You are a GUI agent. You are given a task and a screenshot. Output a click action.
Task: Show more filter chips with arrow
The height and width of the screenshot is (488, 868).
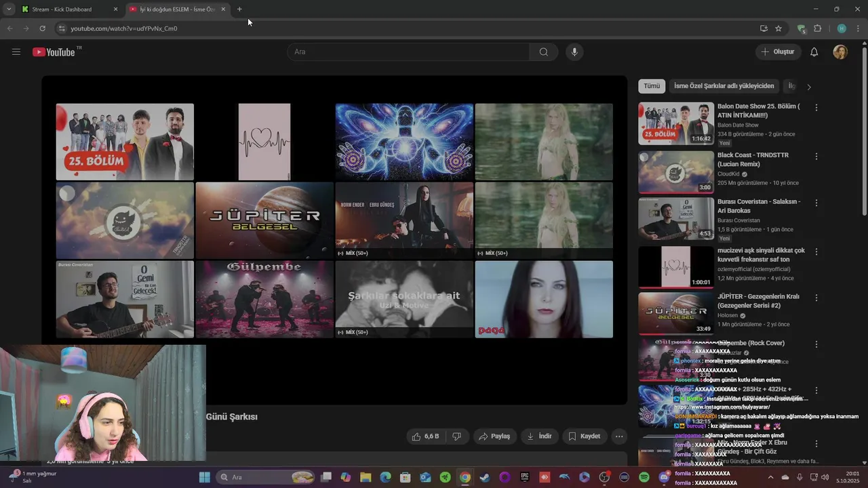[x=808, y=87]
